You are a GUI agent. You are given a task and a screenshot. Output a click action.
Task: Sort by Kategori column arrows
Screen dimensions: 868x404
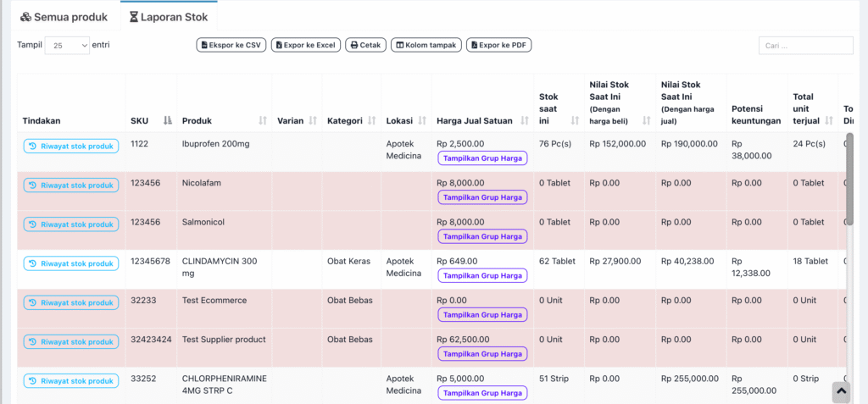pyautogui.click(x=371, y=121)
